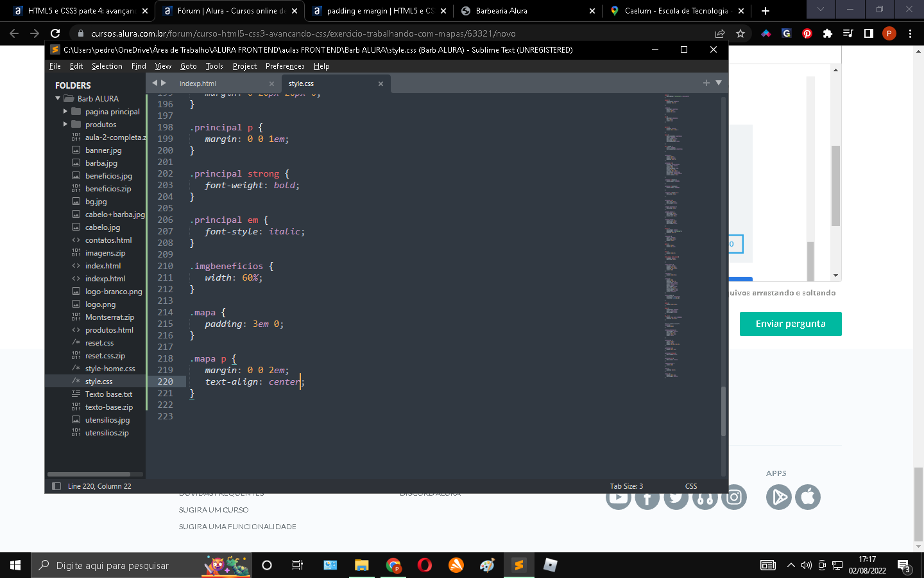Image resolution: width=924 pixels, height=578 pixels.
Task: Open the Apple App Store icon
Action: pos(808,497)
